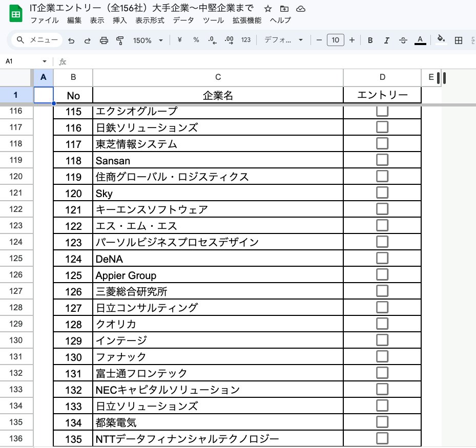Open the text color picker

420,40
